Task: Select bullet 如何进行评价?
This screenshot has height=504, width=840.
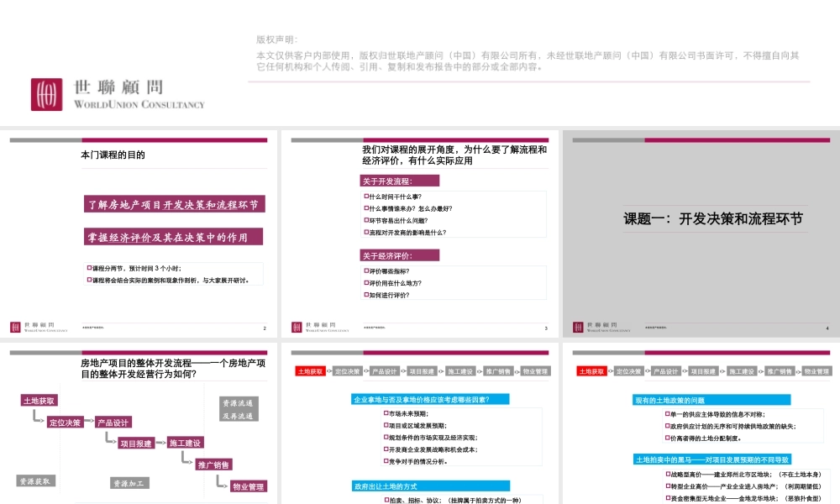Action: point(387,295)
